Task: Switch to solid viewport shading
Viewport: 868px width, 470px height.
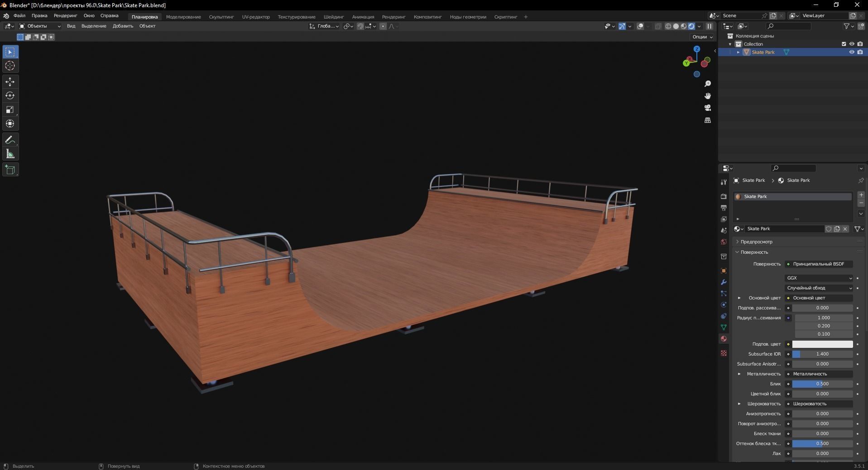Action: pyautogui.click(x=676, y=26)
